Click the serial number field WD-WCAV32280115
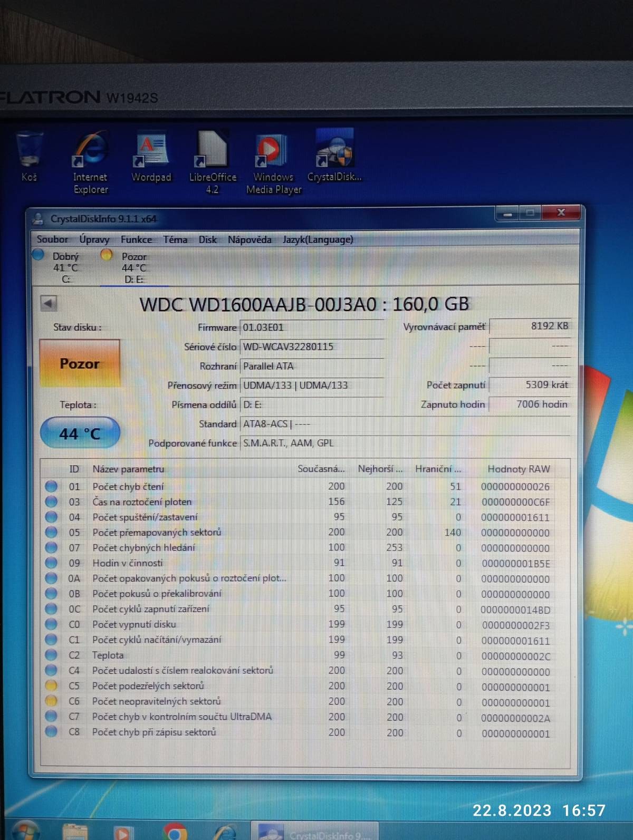633x840 pixels. point(312,347)
